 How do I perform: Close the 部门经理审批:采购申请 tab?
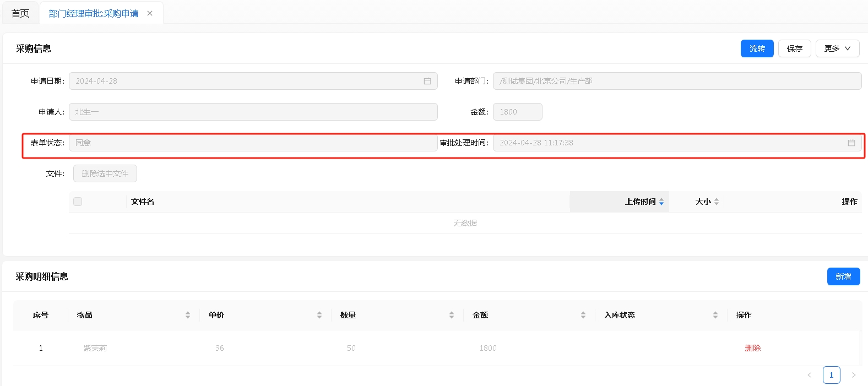(x=150, y=13)
